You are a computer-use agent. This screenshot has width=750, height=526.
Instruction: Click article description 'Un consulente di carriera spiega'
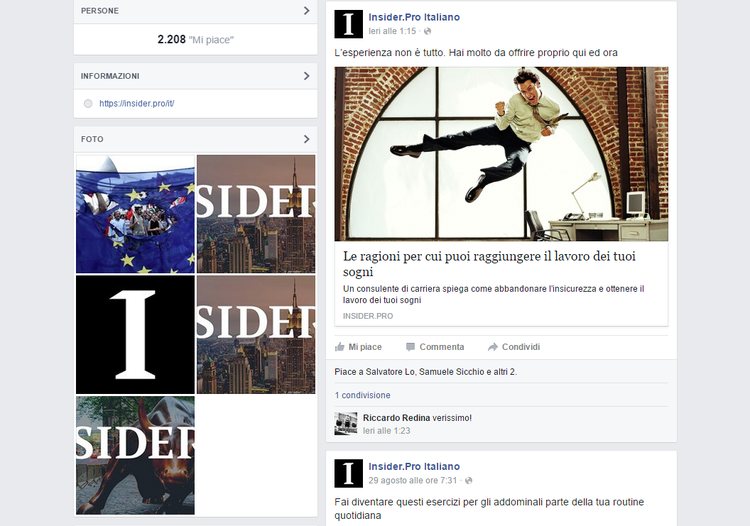(494, 295)
